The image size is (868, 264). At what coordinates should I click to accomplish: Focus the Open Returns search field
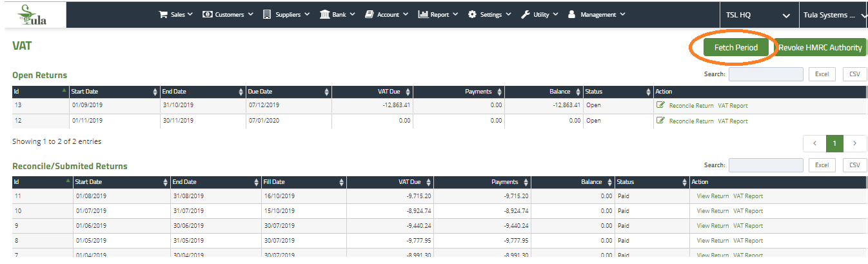(765, 74)
